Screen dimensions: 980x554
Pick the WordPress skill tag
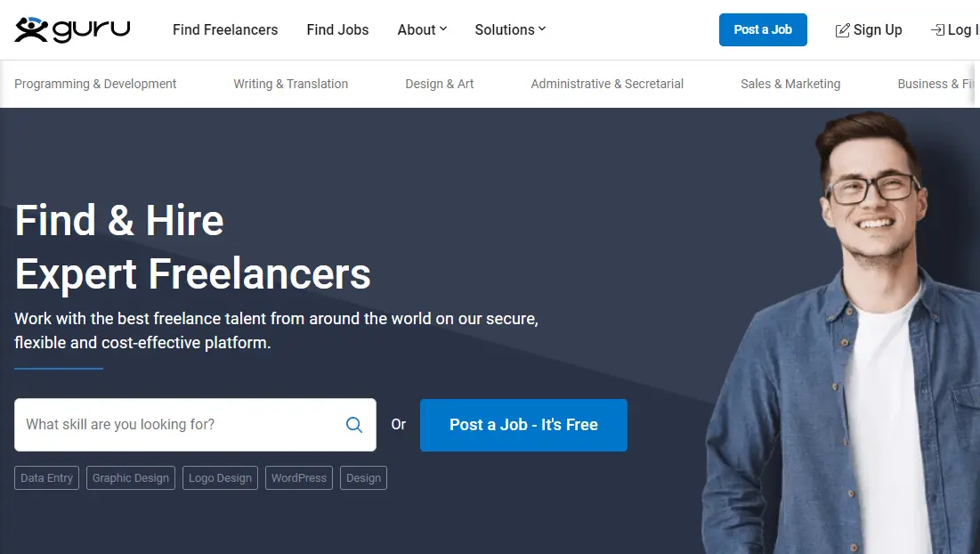tap(299, 478)
